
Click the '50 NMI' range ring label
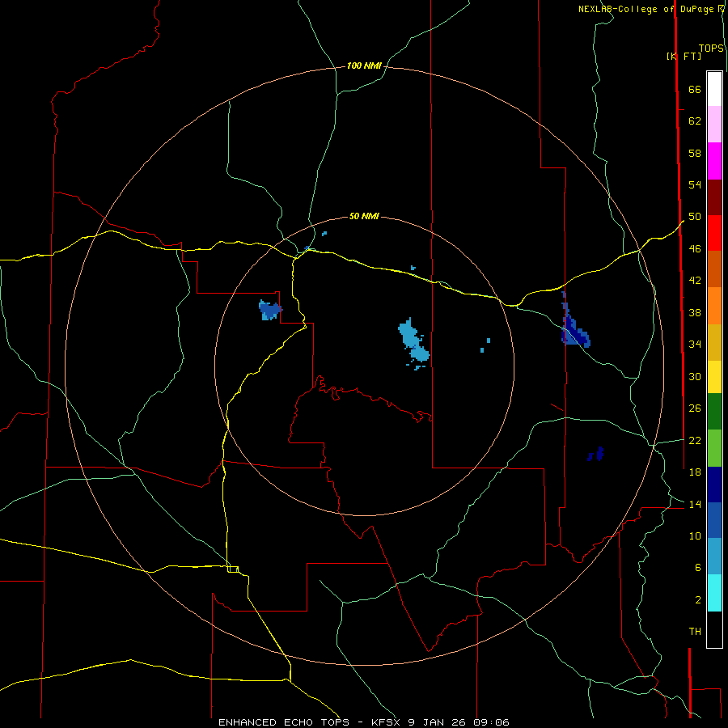pos(364,216)
